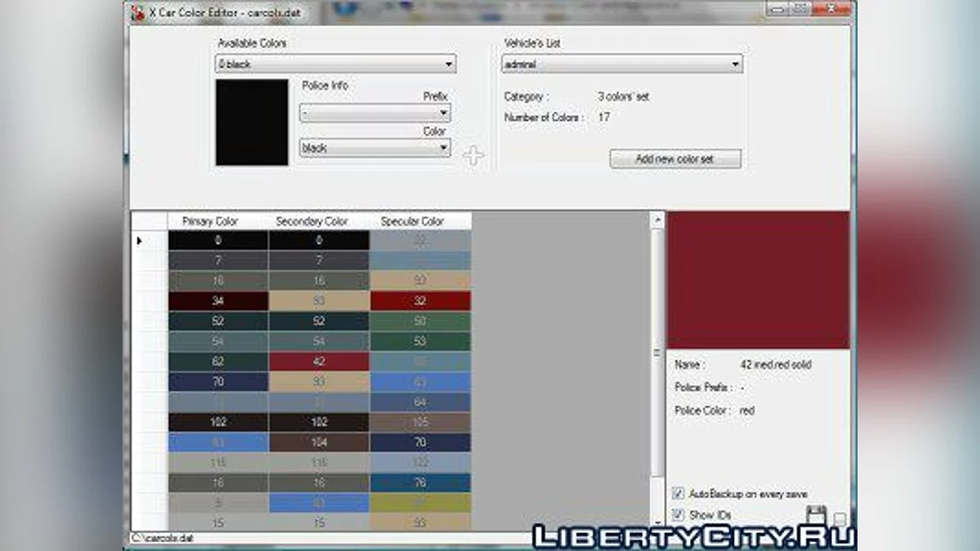This screenshot has width=980, height=551.
Task: Select the dark red primary color cell 34
Action: 218,301
